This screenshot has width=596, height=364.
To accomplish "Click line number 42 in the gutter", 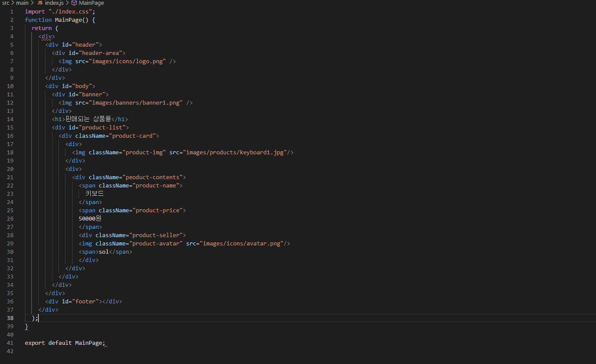I will (10, 351).
